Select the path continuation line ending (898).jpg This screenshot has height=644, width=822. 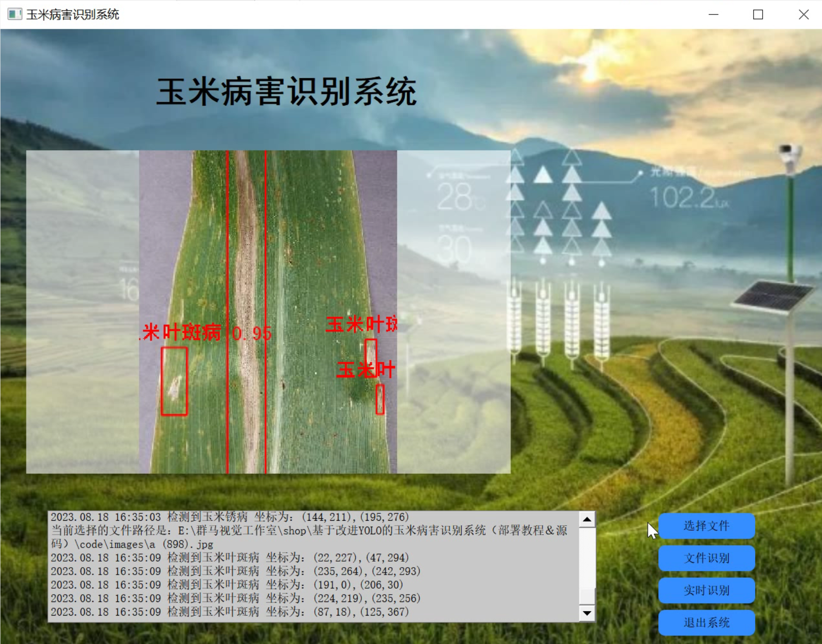coord(132,544)
